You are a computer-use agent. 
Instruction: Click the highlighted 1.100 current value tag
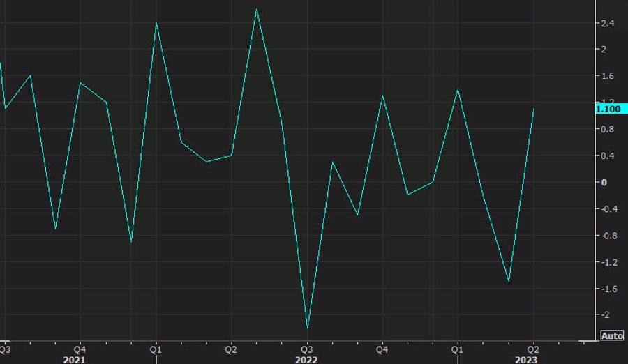point(608,109)
